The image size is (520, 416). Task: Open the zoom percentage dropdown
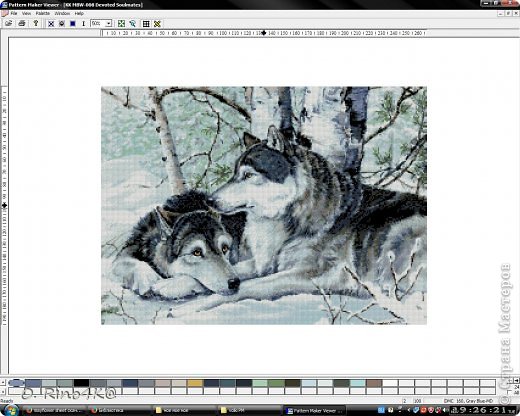[x=109, y=24]
